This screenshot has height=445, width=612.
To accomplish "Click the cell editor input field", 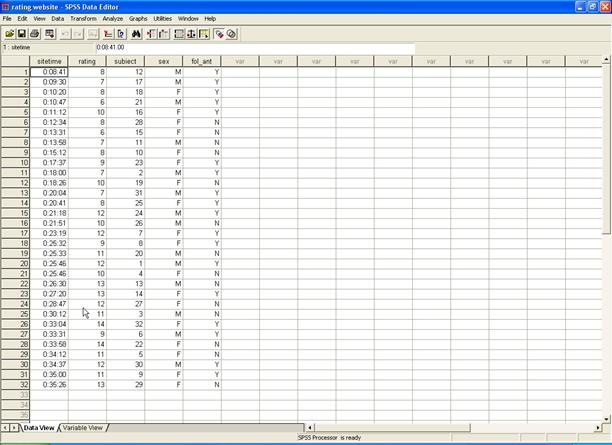I will (250, 47).
